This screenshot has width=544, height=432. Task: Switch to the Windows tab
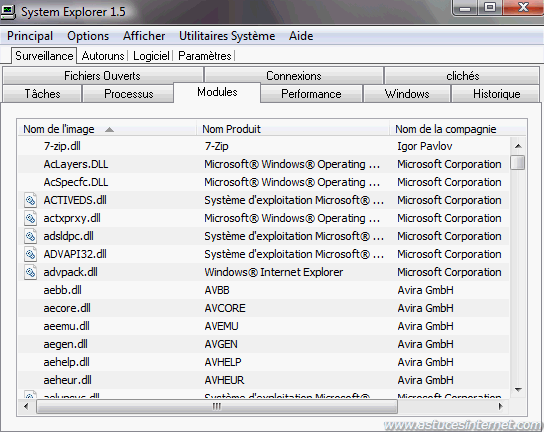pyautogui.click(x=407, y=94)
